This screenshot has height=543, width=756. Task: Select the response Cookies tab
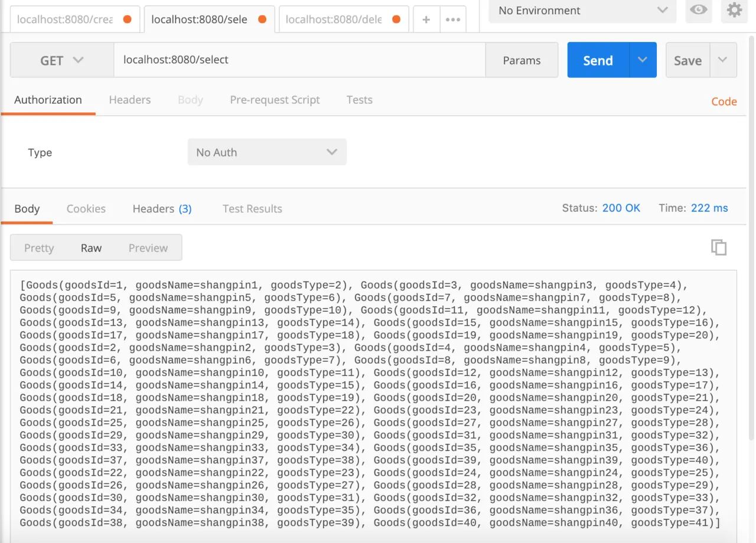coord(86,208)
